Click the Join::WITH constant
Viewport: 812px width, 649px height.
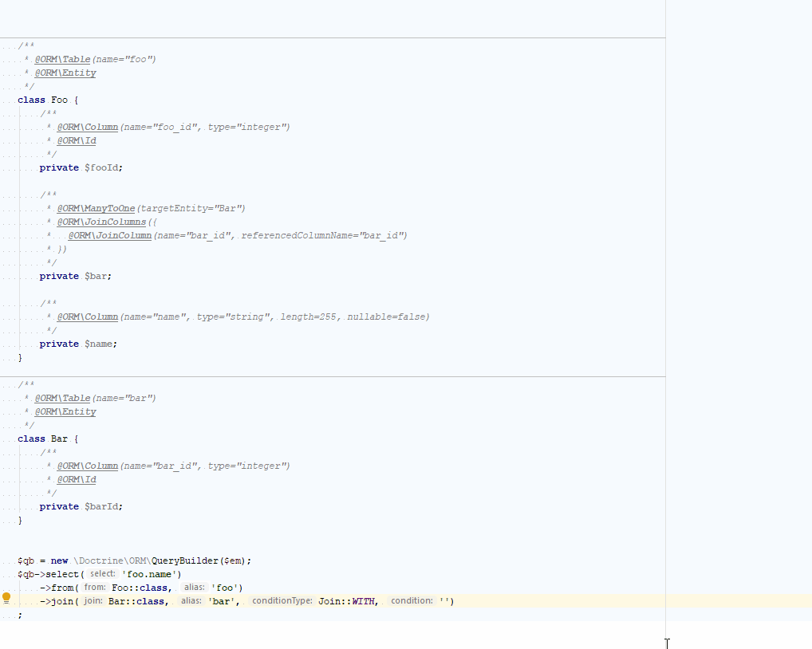(x=346, y=601)
